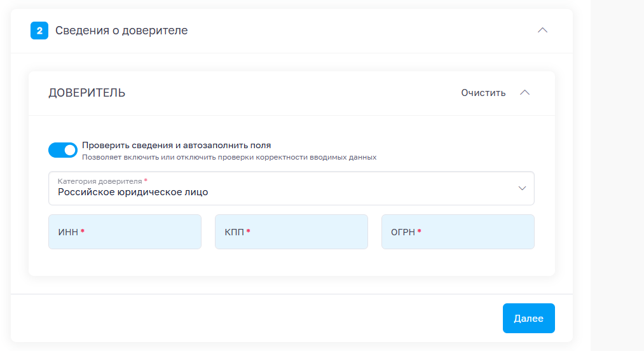This screenshot has height=351, width=644.
Task: Click the arrow icon in the category field
Action: coord(522,188)
